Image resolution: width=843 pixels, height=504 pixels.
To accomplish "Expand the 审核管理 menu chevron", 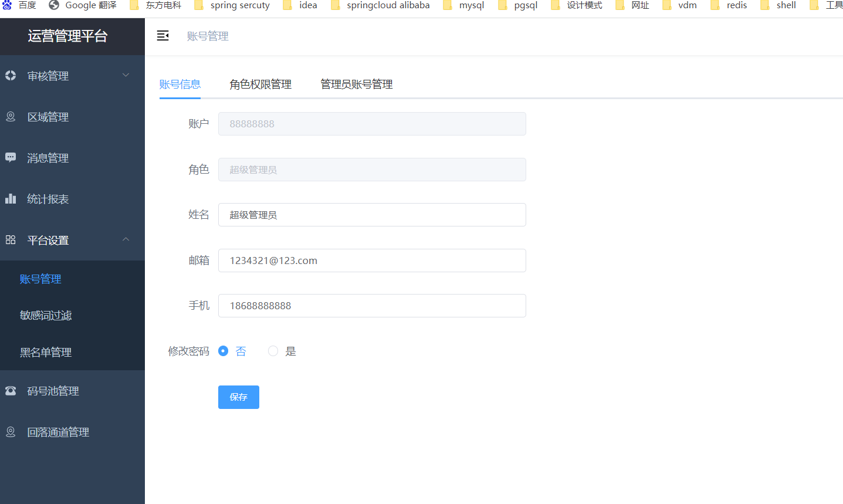I will [126, 75].
